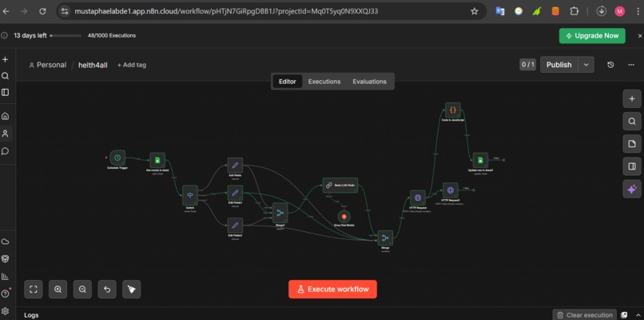Open the cloud icon in sidebar
Viewport: 644px width, 320px height.
point(6,242)
